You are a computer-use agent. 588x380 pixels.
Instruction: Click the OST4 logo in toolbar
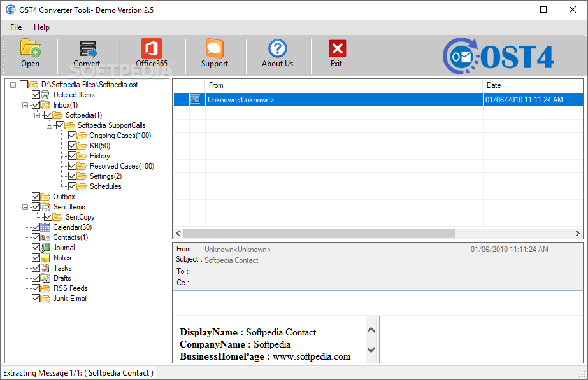tap(498, 56)
